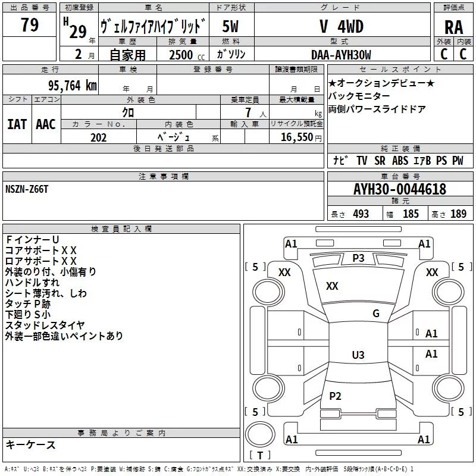Click inspector note "下廻りS小"
This screenshot has width=476, height=476.
tap(27, 314)
